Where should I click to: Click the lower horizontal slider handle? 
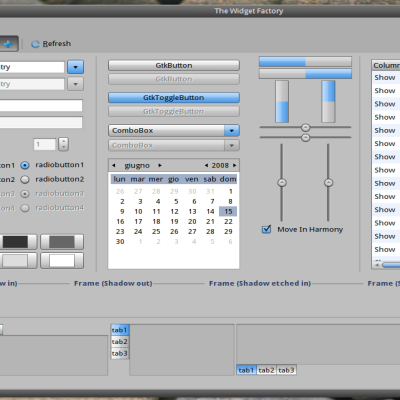tap(305, 138)
